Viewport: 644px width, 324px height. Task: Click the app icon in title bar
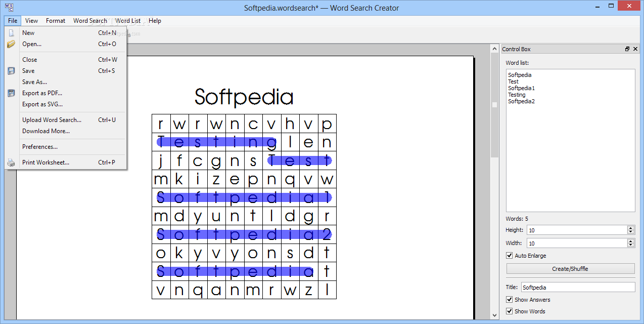click(9, 8)
